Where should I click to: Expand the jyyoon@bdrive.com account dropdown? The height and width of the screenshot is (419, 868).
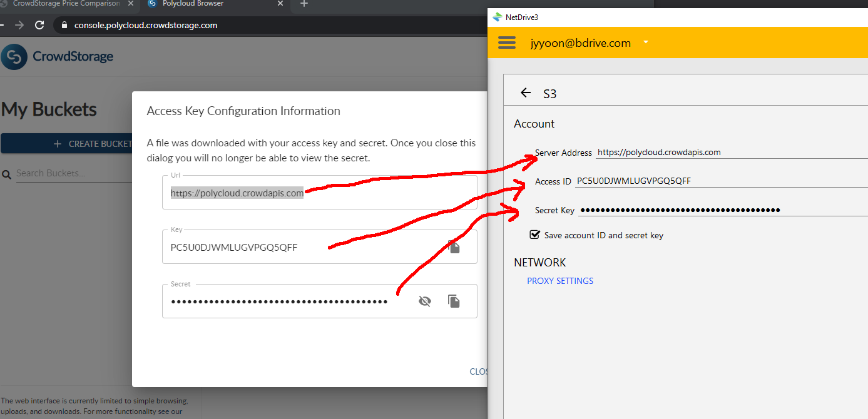(x=646, y=43)
